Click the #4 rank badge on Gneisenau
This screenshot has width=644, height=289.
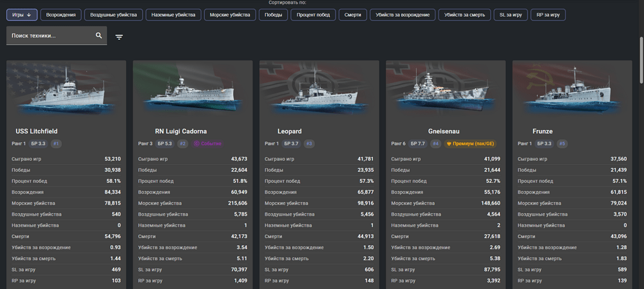coord(436,144)
